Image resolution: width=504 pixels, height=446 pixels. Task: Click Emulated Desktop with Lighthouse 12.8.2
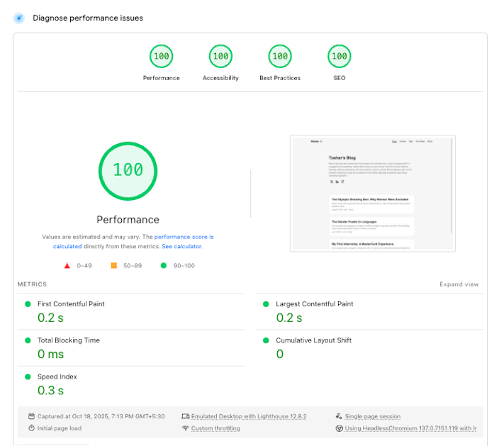pos(248,416)
